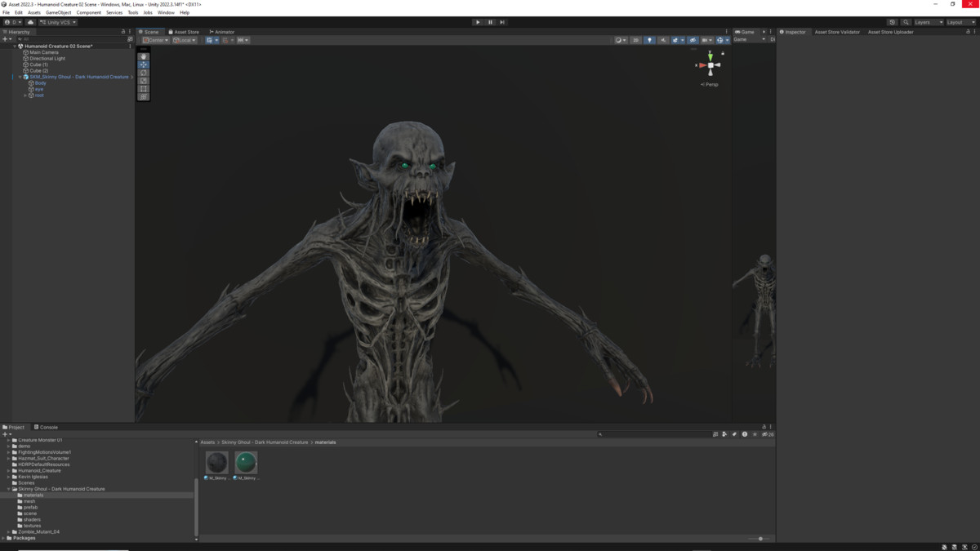Open Hierarchy search-by-type icon
The width and height of the screenshot is (980, 551).
tap(130, 39)
